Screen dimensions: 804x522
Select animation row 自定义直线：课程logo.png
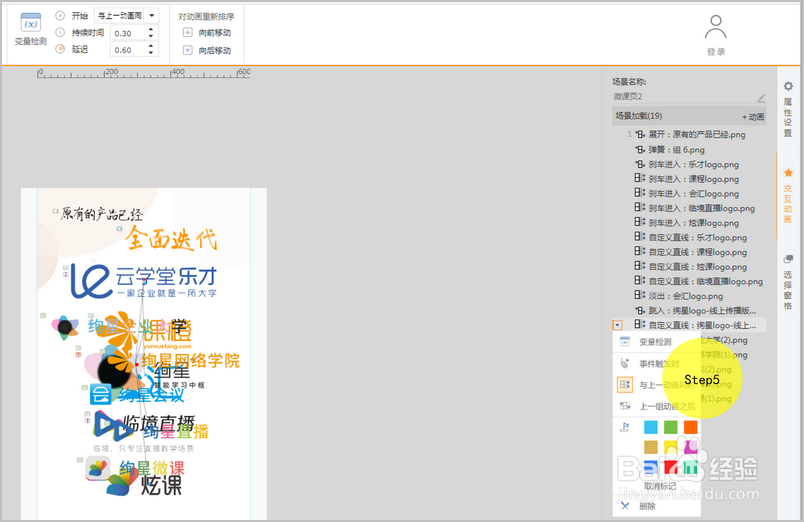pyautogui.click(x=698, y=252)
